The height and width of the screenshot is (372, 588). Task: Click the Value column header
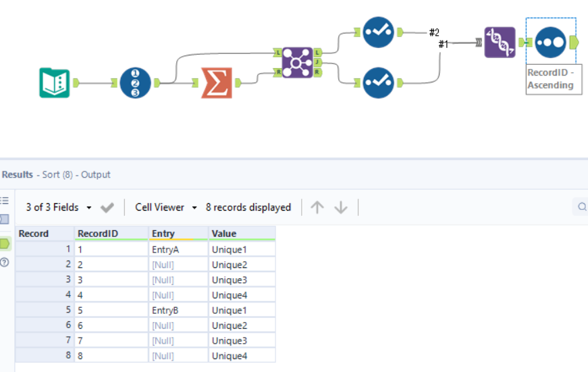coord(242,233)
